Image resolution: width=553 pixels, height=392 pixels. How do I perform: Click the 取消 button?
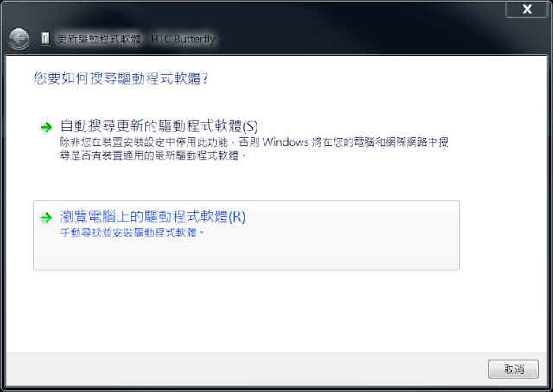tap(513, 369)
